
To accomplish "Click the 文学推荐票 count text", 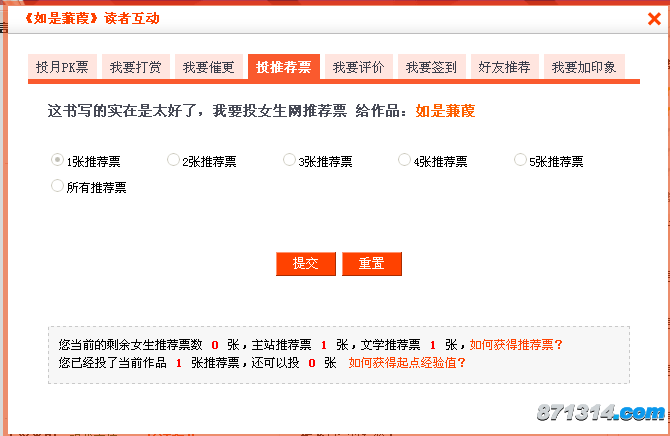I will (391, 345).
